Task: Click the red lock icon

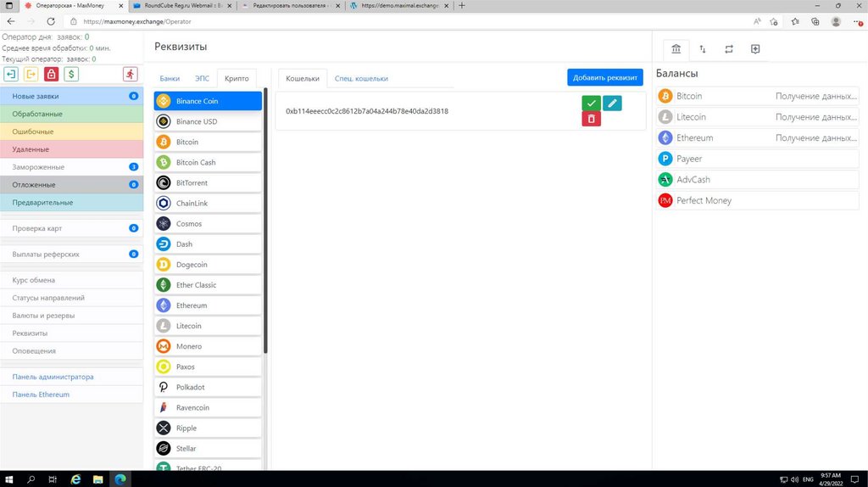Action: pos(51,75)
